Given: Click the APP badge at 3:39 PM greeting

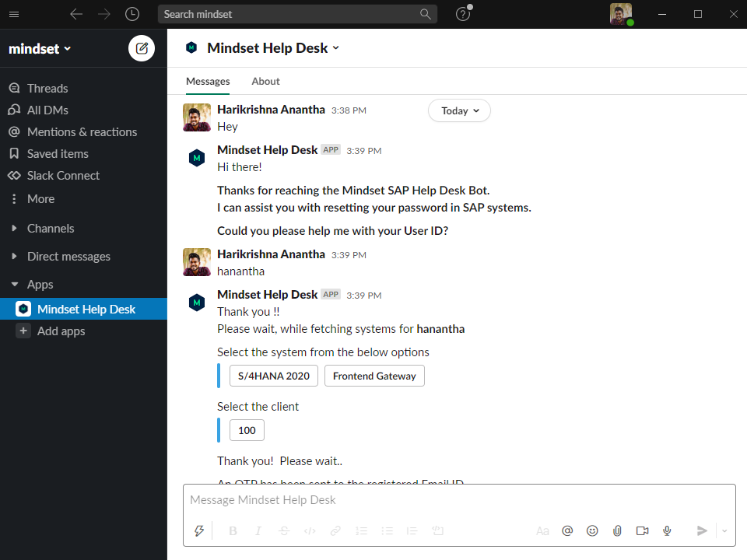Looking at the screenshot, I should click(x=331, y=149).
